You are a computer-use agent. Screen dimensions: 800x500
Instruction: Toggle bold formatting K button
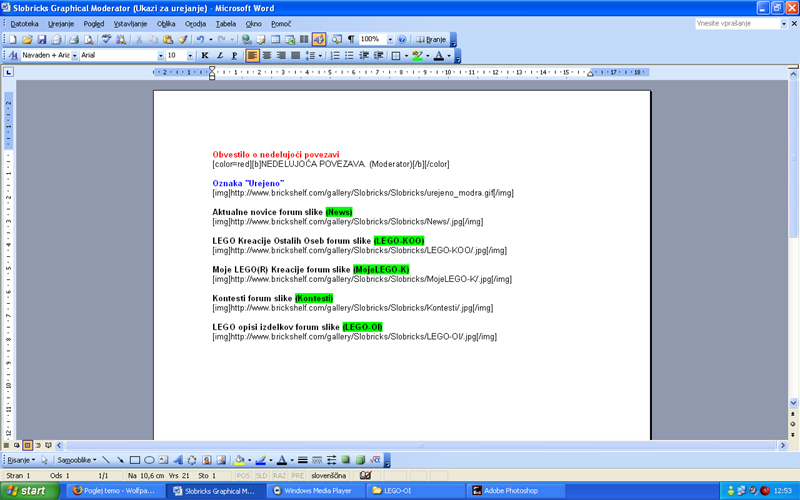(x=205, y=55)
